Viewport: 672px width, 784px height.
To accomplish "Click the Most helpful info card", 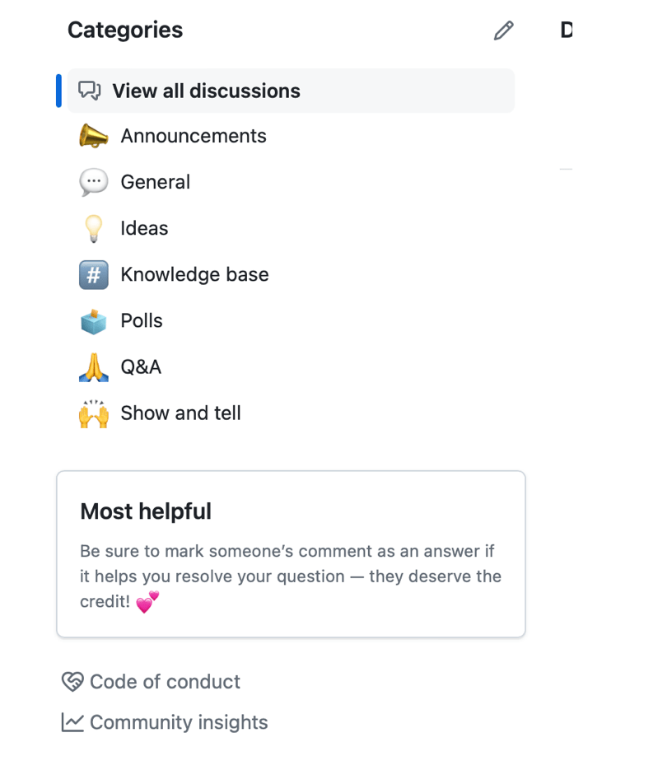I will (x=291, y=553).
